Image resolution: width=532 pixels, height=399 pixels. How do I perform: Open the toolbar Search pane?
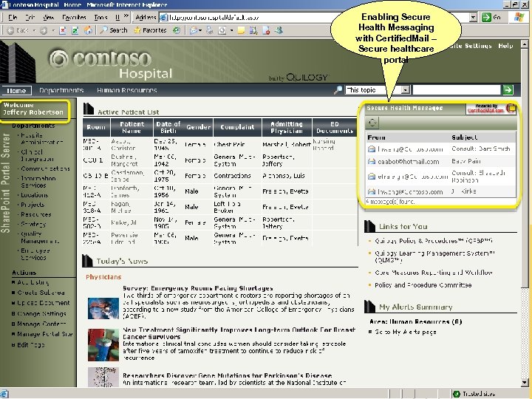[114, 30]
